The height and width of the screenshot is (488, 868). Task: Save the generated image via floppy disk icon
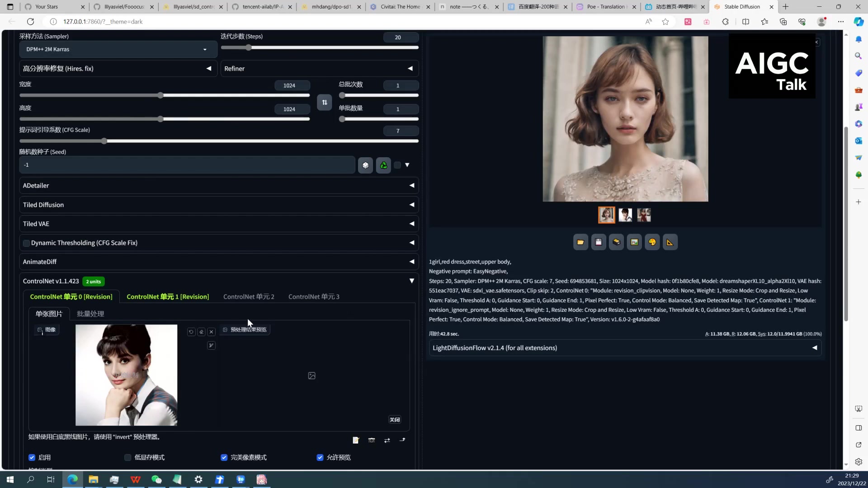pos(599,242)
